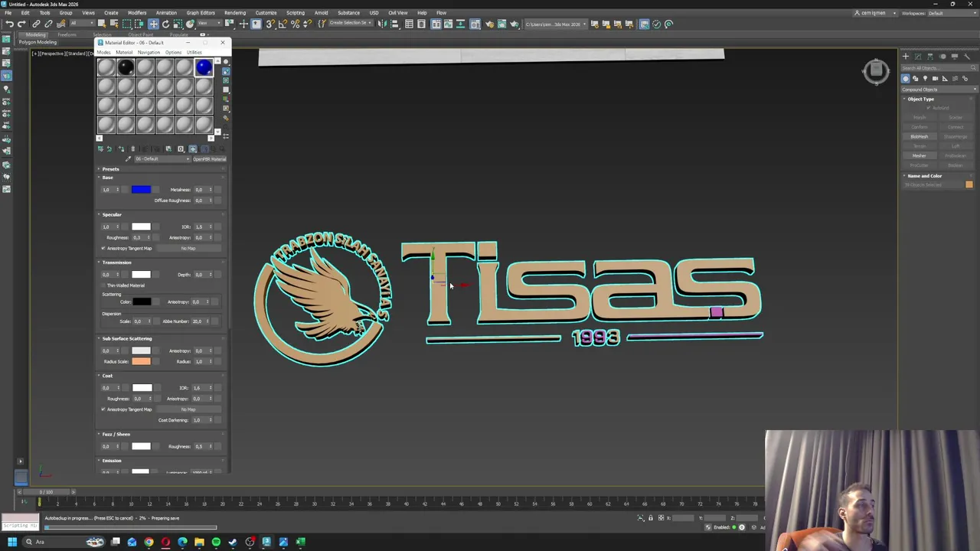
Task: Select the Select and Rotate tool
Action: (165, 24)
